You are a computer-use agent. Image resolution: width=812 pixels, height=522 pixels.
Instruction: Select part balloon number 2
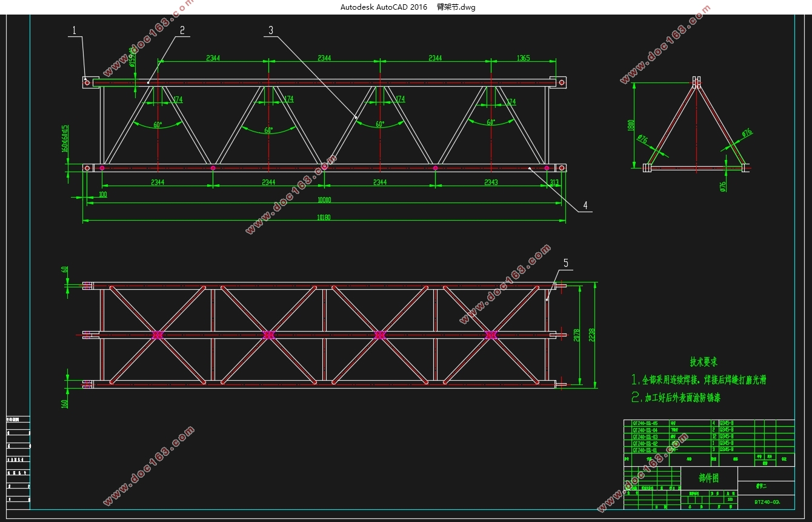tap(182, 29)
